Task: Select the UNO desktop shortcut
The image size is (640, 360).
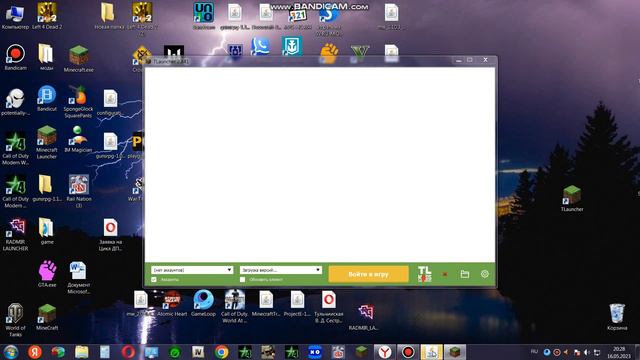Action: [203, 16]
